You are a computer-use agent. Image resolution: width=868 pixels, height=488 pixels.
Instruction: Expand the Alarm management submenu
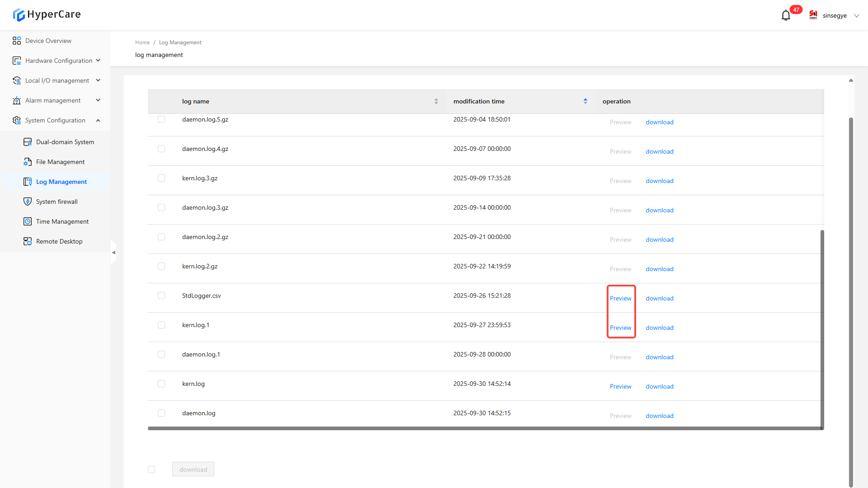(53, 100)
